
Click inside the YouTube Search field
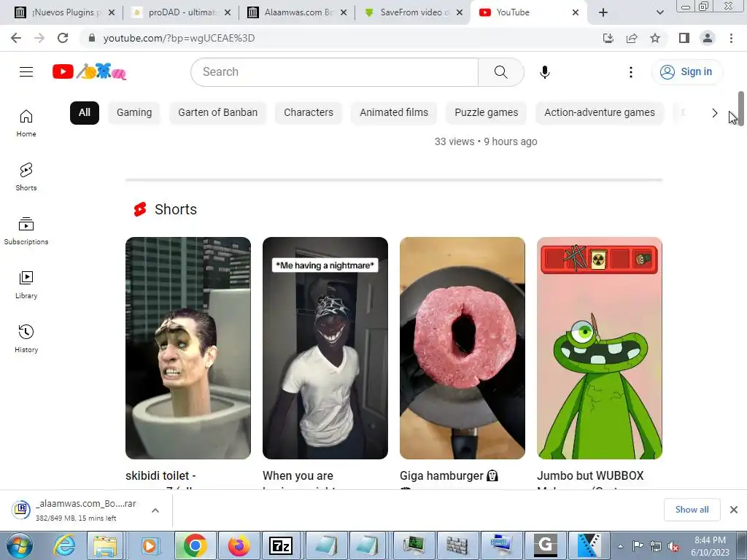point(335,72)
